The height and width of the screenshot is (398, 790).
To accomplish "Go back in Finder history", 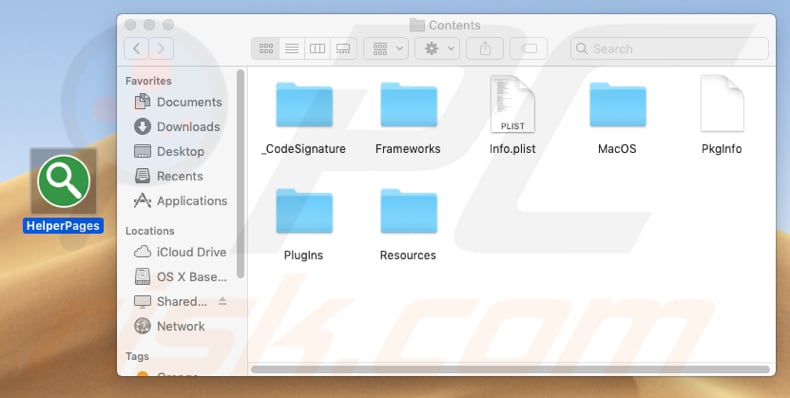I will [137, 49].
